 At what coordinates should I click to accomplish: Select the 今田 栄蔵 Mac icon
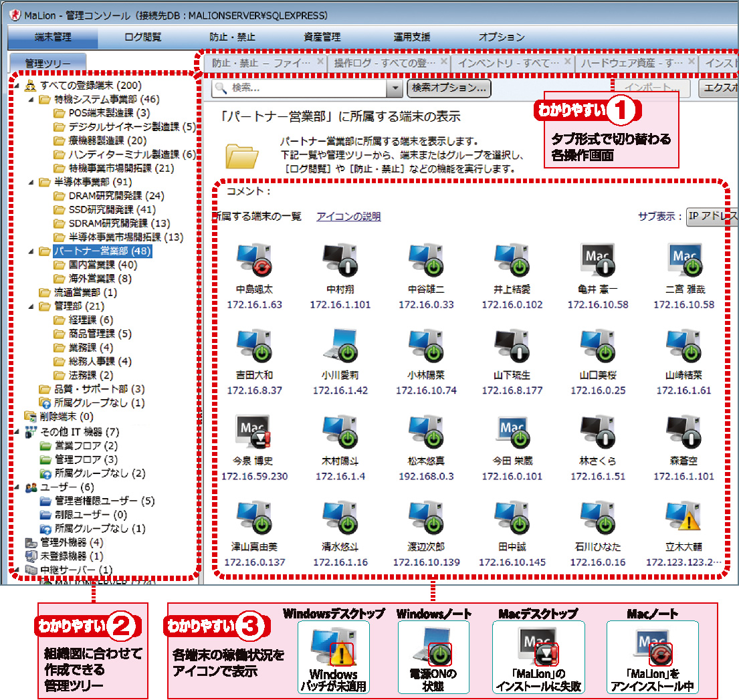click(x=512, y=431)
